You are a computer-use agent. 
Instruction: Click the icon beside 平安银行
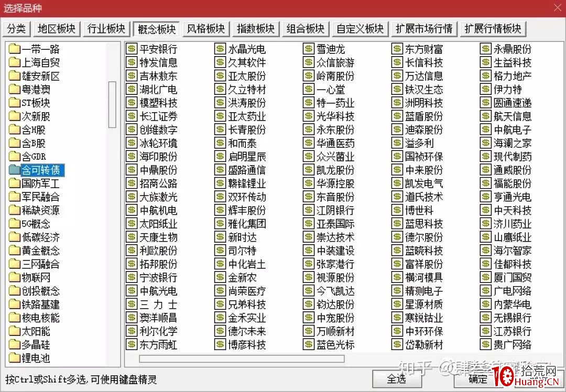click(132, 49)
